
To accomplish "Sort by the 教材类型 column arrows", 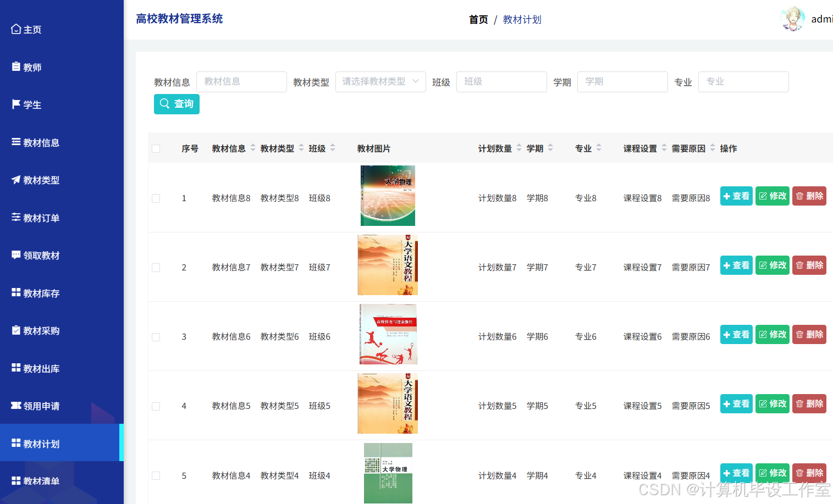I will (301, 148).
